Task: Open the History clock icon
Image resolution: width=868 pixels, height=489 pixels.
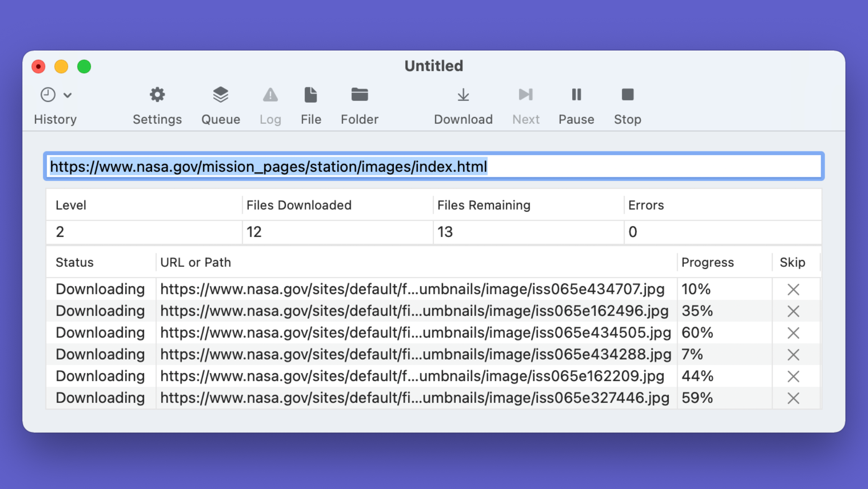Action: (48, 95)
